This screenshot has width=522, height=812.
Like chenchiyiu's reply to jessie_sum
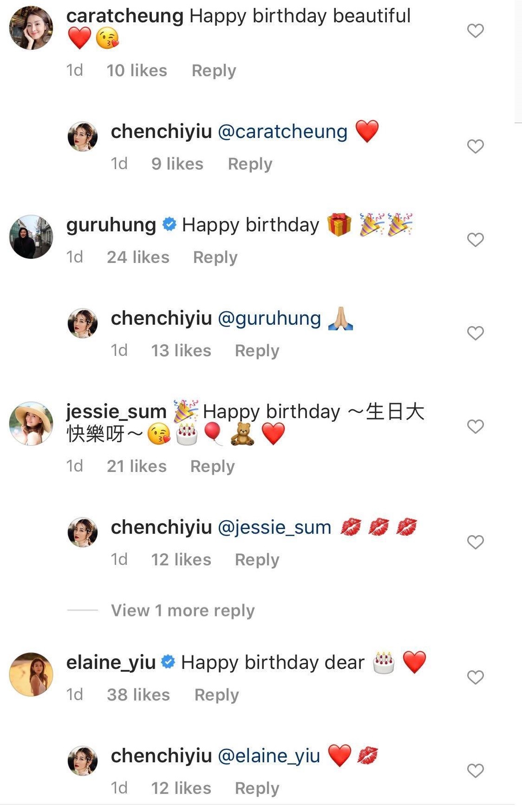[475, 542]
